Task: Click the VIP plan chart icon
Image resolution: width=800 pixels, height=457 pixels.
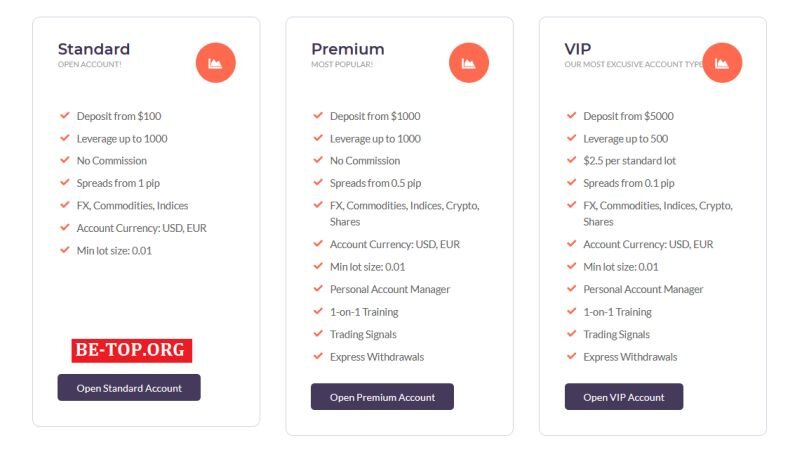Action: coord(722,63)
